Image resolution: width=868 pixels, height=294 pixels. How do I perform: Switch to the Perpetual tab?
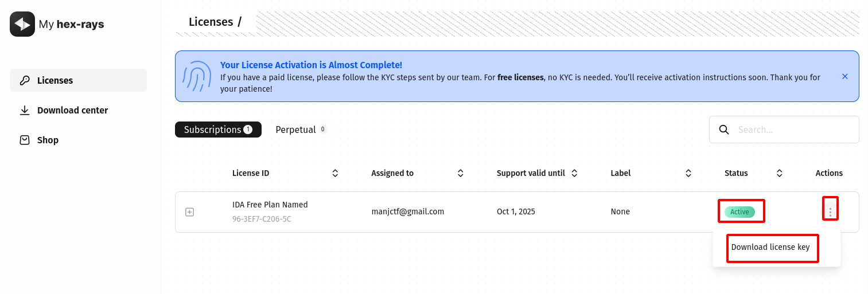pos(300,130)
